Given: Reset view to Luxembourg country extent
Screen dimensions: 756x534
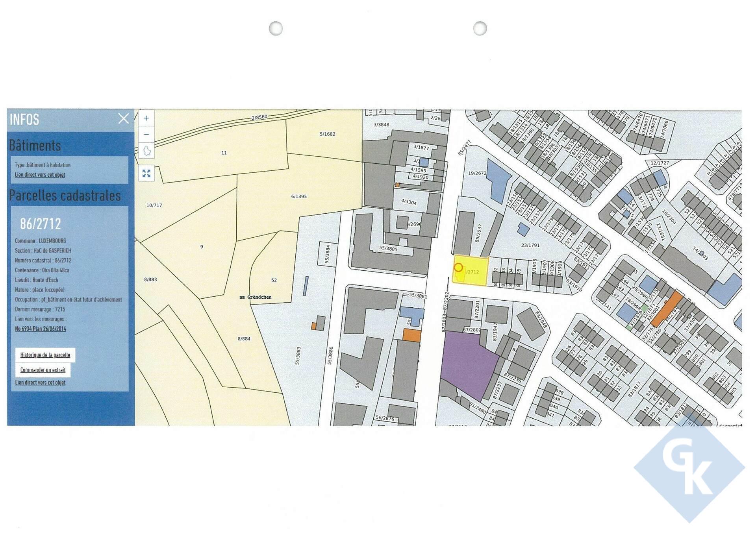Looking at the screenshot, I should pos(146,151).
